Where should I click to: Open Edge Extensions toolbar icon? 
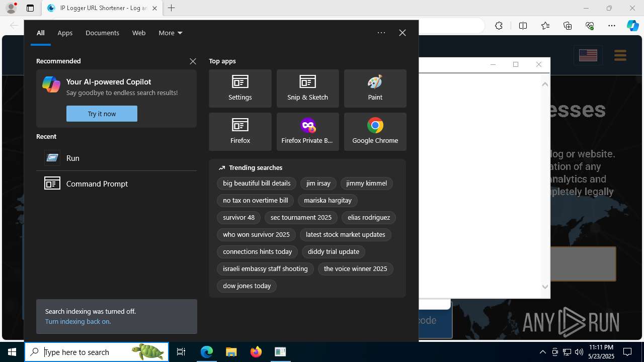499,26
